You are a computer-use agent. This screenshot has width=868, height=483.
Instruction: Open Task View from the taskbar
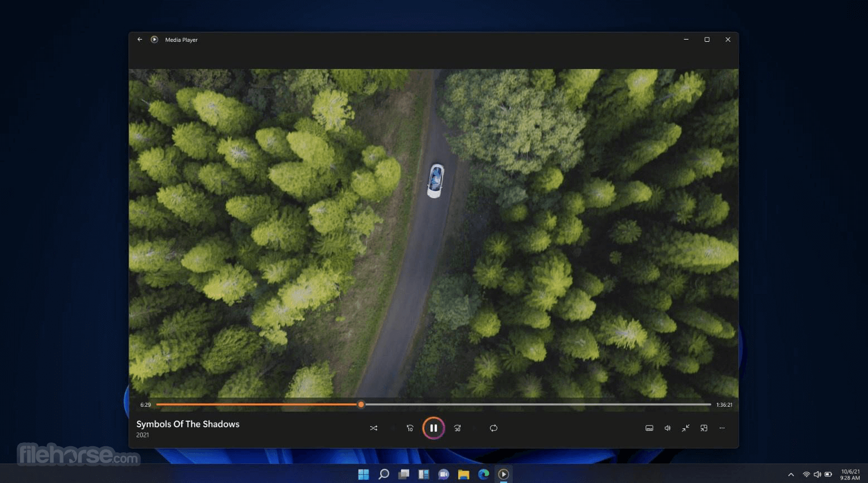coord(404,474)
